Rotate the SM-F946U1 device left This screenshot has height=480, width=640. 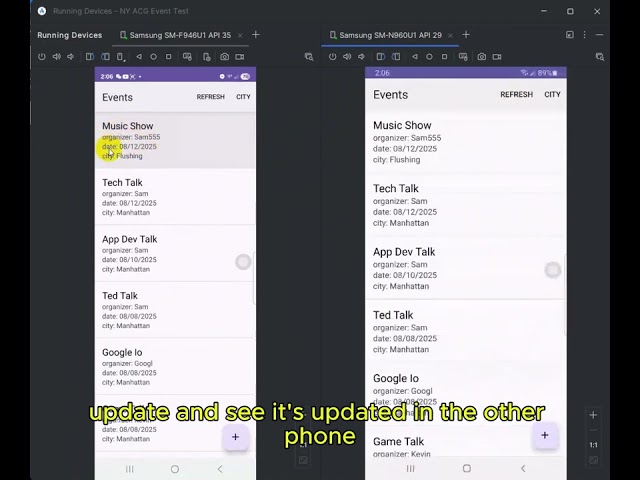(90, 57)
